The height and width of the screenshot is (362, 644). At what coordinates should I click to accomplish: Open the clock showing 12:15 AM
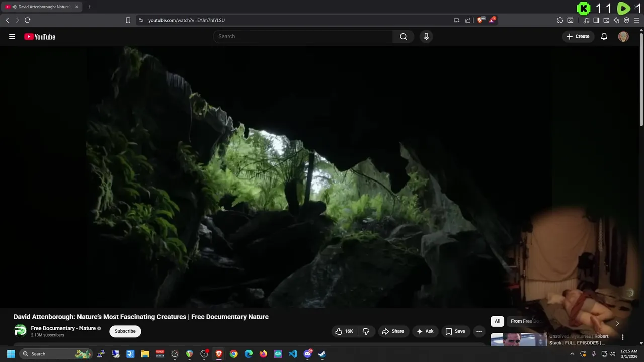tap(629, 354)
